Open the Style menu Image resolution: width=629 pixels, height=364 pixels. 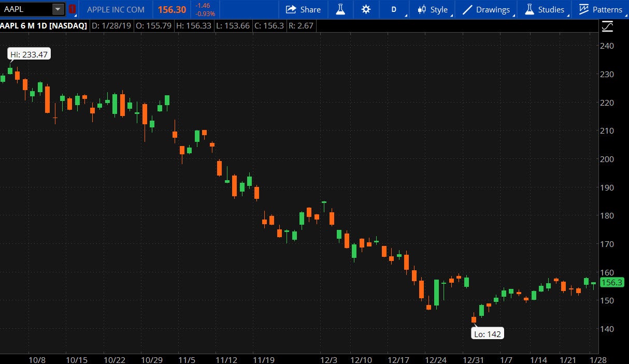pos(432,9)
